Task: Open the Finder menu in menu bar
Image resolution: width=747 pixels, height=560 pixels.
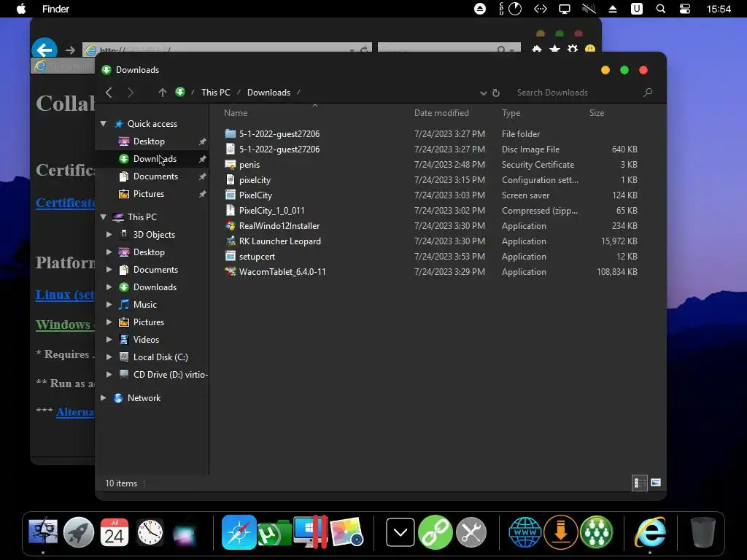Action: (55, 9)
